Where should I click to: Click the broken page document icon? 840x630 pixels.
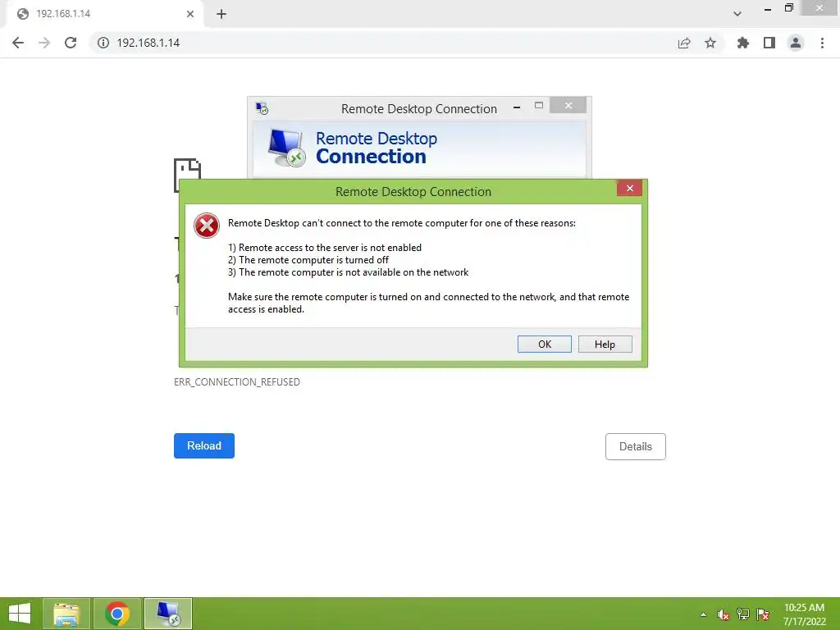pos(187,169)
